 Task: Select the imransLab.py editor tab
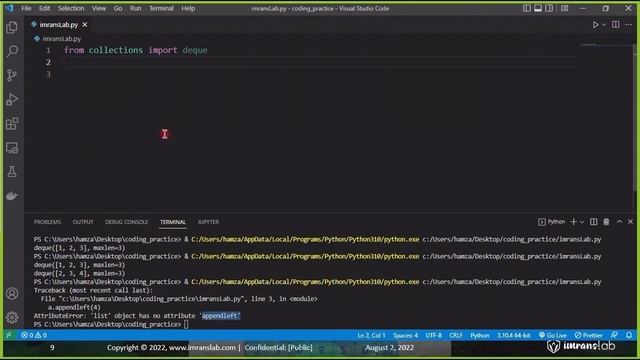[x=59, y=25]
